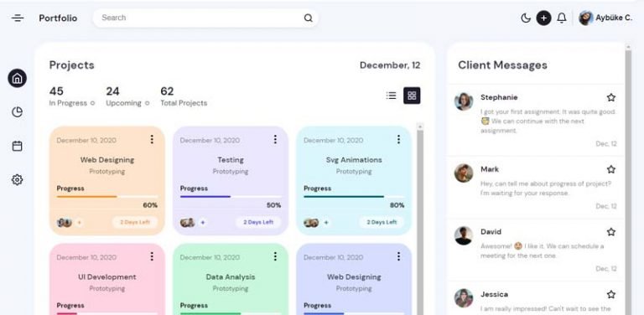The image size is (644, 315).
Task: Click 2 Days Left on Svg Animations card
Action: [x=382, y=222]
